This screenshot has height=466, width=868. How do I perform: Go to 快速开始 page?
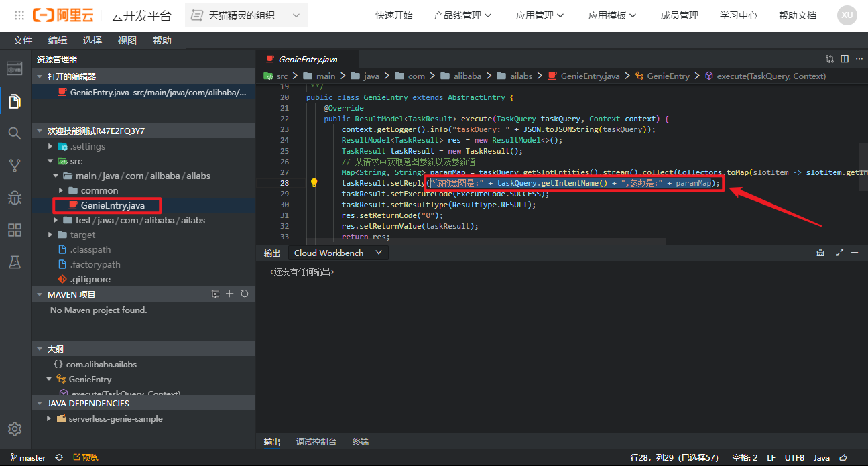pyautogui.click(x=394, y=15)
